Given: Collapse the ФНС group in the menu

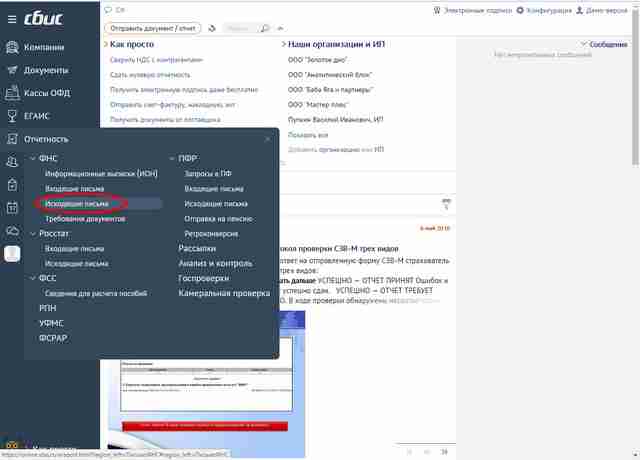Looking at the screenshot, I should (33, 158).
